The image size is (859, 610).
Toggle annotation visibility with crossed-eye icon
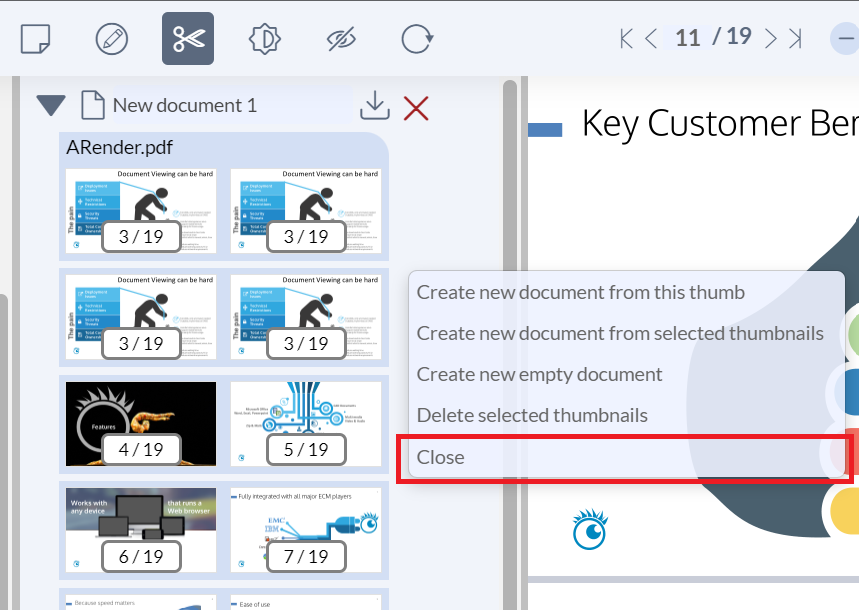[x=341, y=39]
